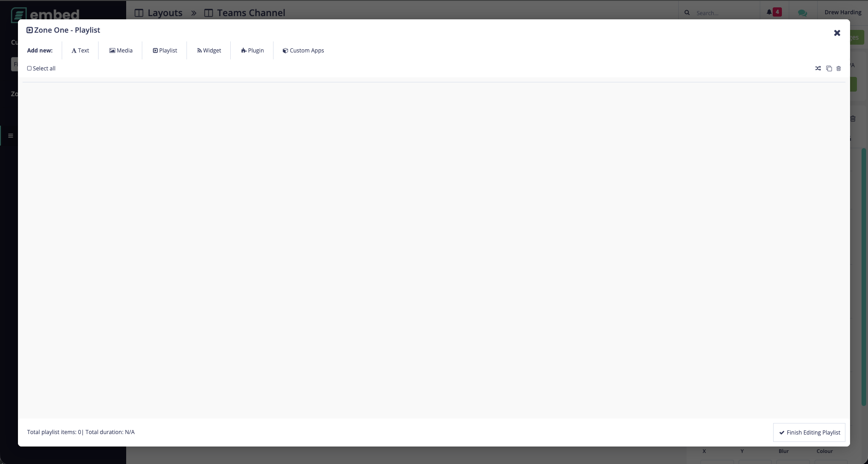The width and height of the screenshot is (868, 464).
Task: Add a new Widget to the playlist
Action: [x=209, y=51]
